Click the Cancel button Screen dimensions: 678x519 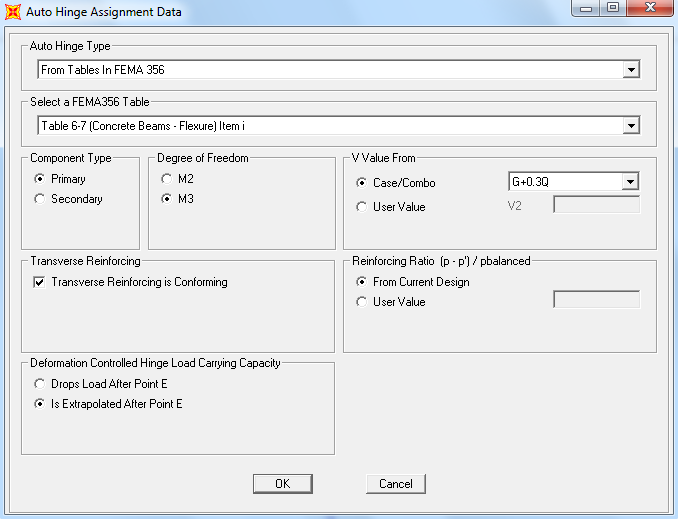[x=396, y=484]
